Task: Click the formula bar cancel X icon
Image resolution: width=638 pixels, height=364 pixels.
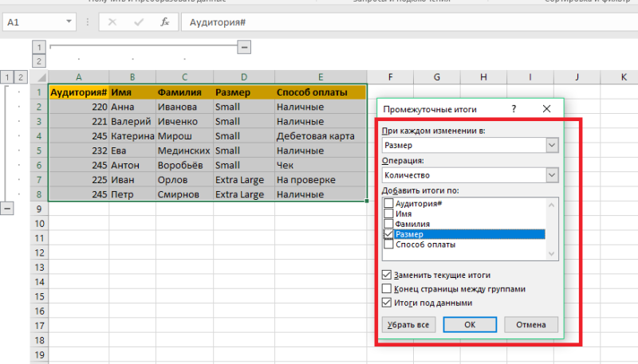Action: (112, 22)
